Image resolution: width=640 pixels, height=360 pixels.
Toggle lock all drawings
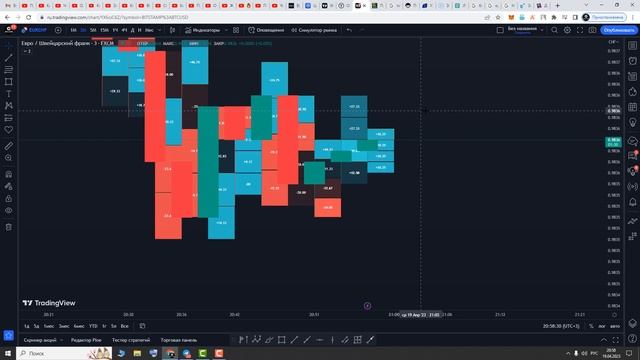[9, 199]
